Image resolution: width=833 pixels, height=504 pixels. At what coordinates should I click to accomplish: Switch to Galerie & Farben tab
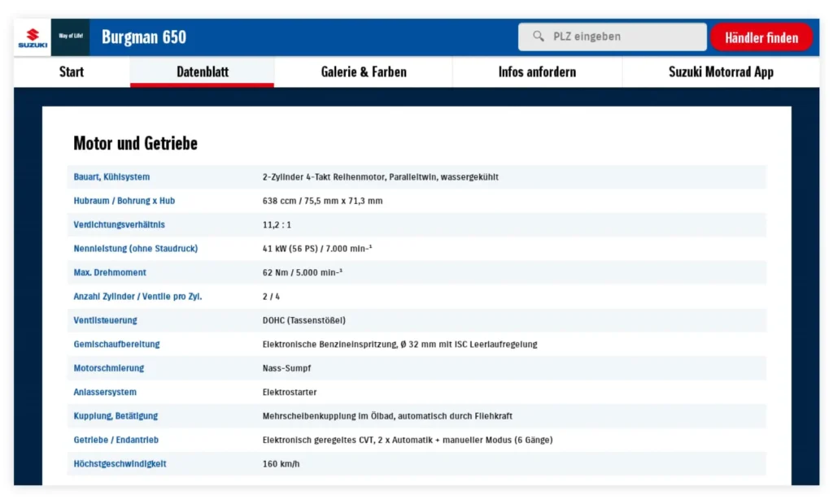click(x=364, y=72)
